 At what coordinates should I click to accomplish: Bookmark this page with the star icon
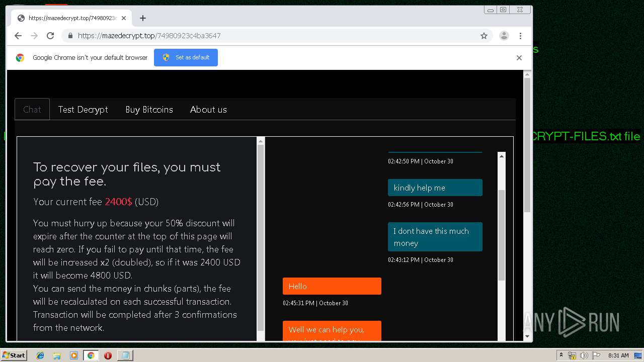pyautogui.click(x=484, y=36)
